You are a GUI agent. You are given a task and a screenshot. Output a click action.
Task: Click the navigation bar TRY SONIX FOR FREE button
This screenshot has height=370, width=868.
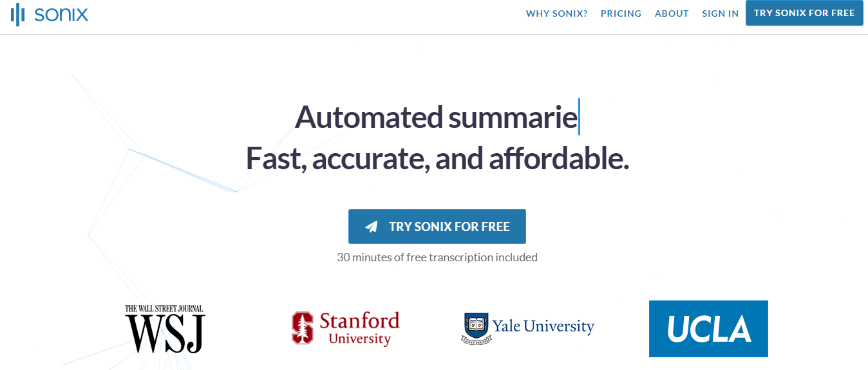pos(804,13)
